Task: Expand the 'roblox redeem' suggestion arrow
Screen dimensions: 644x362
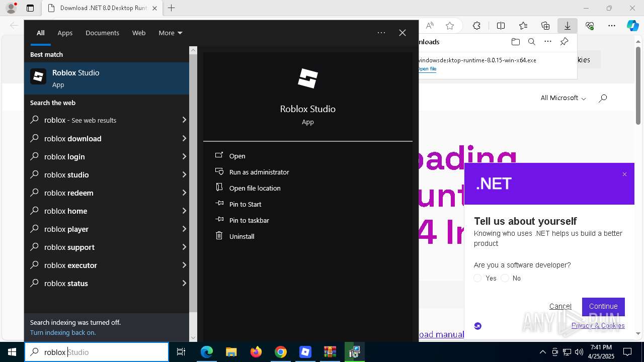Action: (x=184, y=193)
